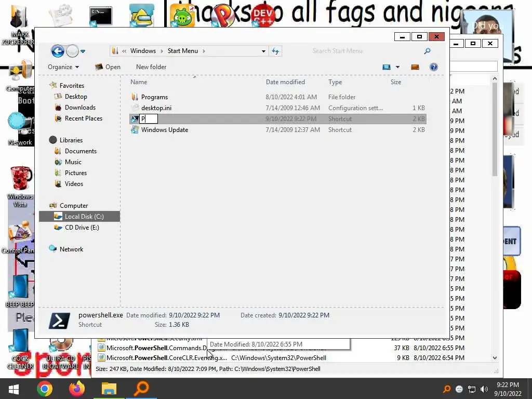
Task: Open the Organize menu
Action: coord(63,67)
